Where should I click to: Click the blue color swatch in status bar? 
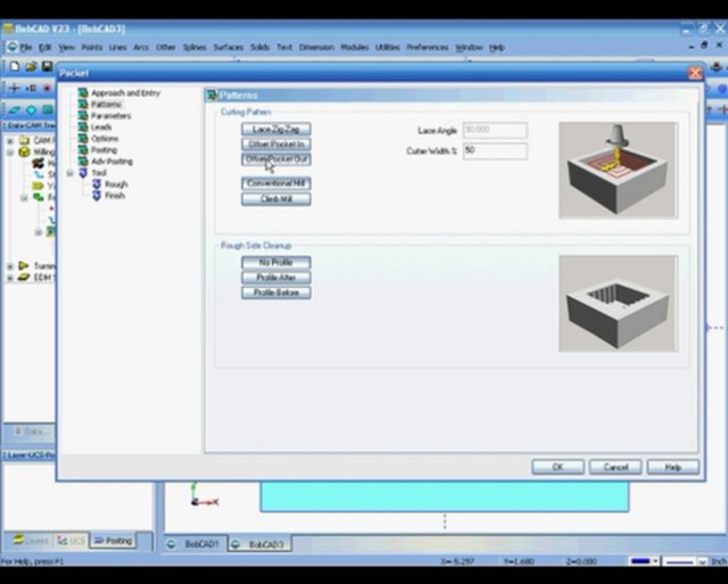[640, 561]
